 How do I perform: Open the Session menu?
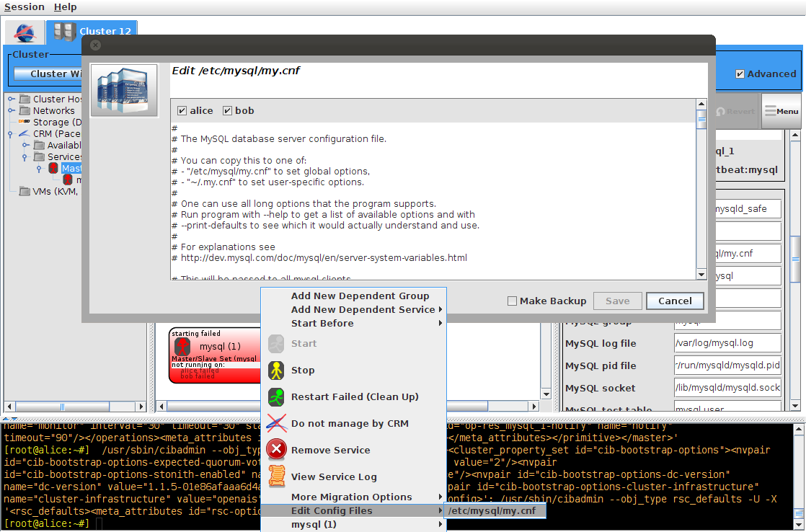pos(24,6)
